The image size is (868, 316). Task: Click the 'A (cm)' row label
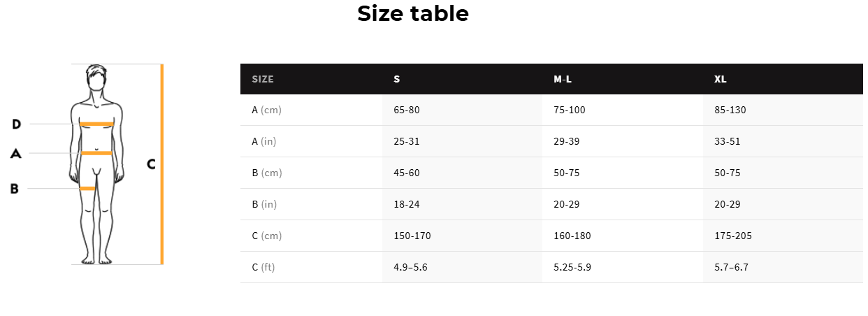tap(266, 110)
